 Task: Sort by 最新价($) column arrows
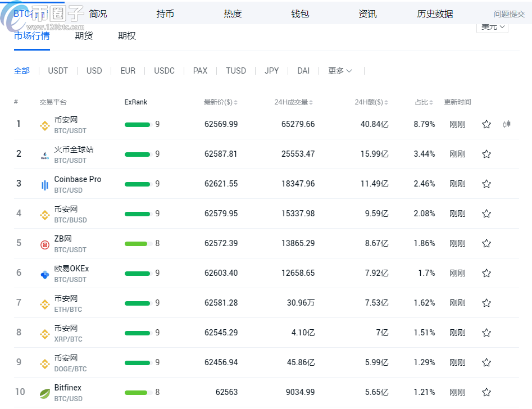[x=235, y=102]
